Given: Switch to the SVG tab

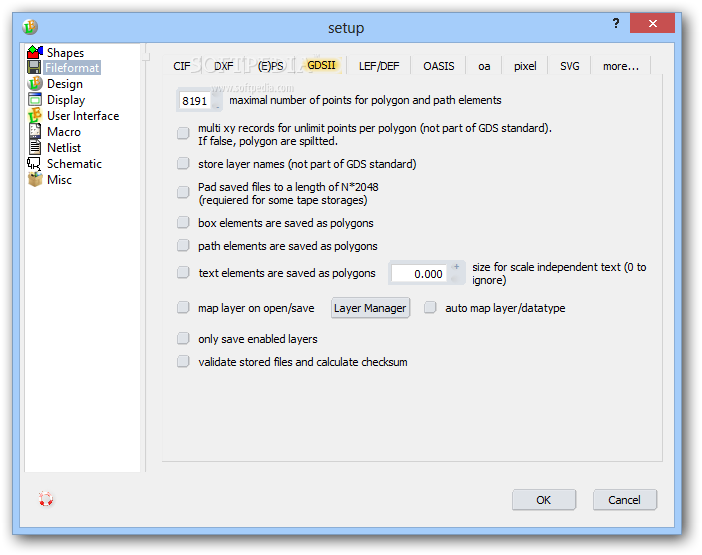Looking at the screenshot, I should pyautogui.click(x=569, y=66).
